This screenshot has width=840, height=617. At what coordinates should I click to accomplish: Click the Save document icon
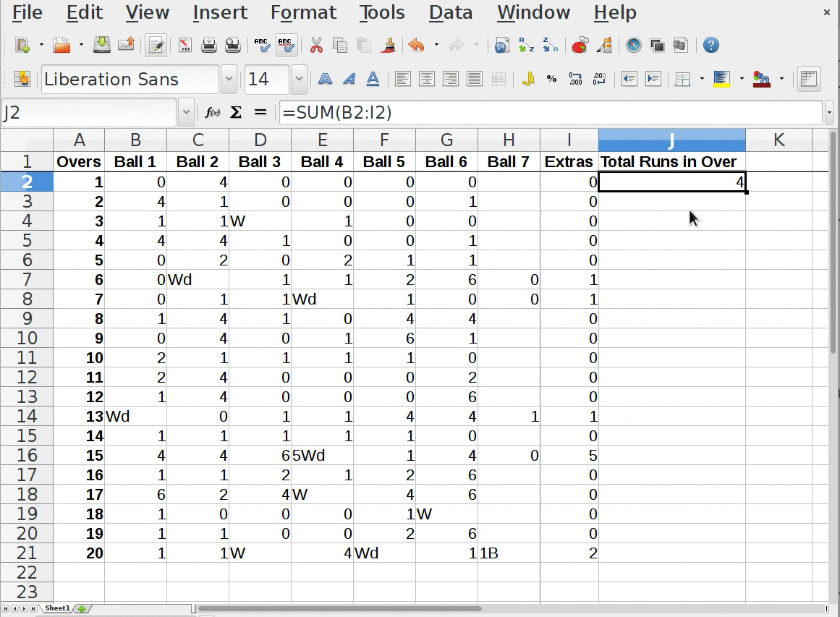pos(102,46)
